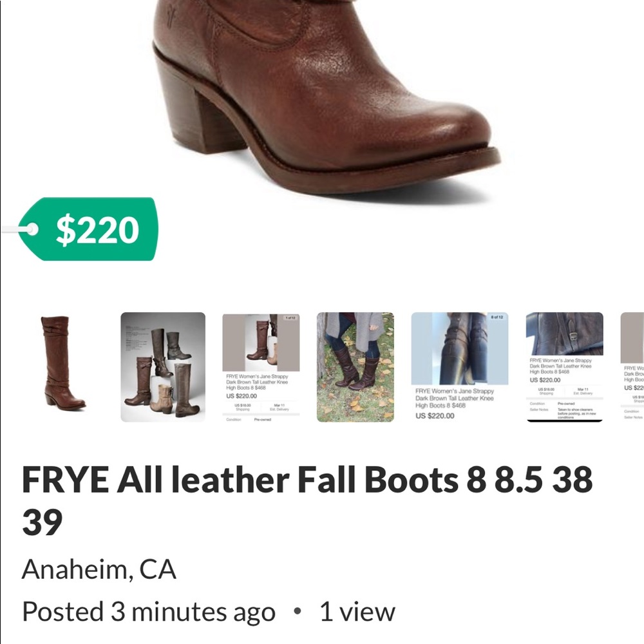The height and width of the screenshot is (644, 644).
Task: Open the outdoor photo of boots on grass
Action: [355, 367]
